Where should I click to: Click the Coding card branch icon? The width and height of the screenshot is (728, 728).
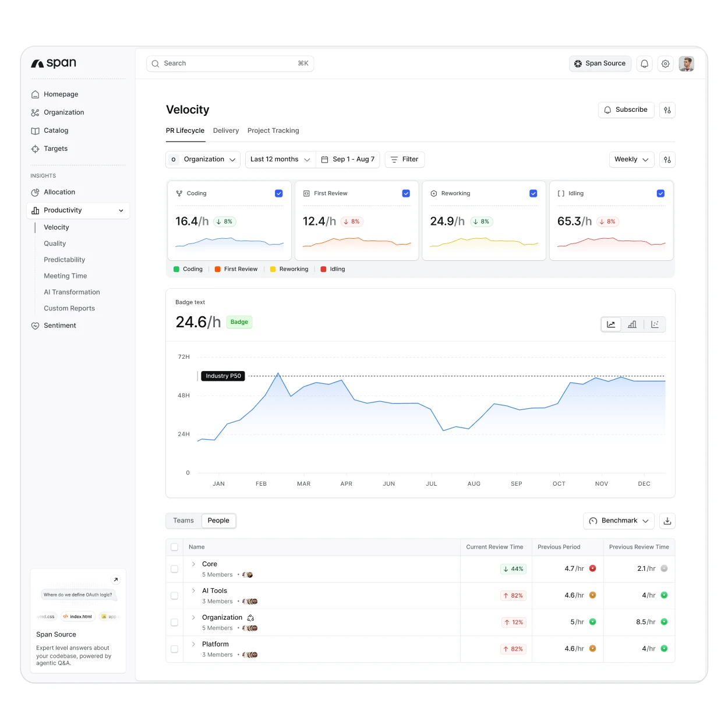[179, 193]
